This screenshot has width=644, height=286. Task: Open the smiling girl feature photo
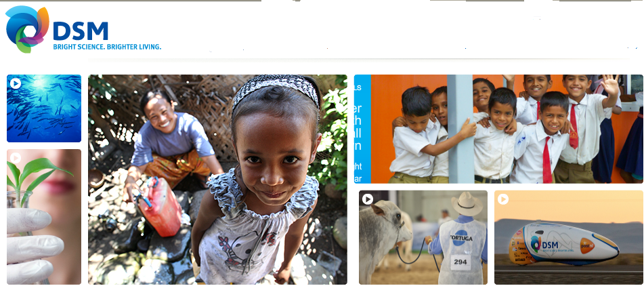click(217, 179)
